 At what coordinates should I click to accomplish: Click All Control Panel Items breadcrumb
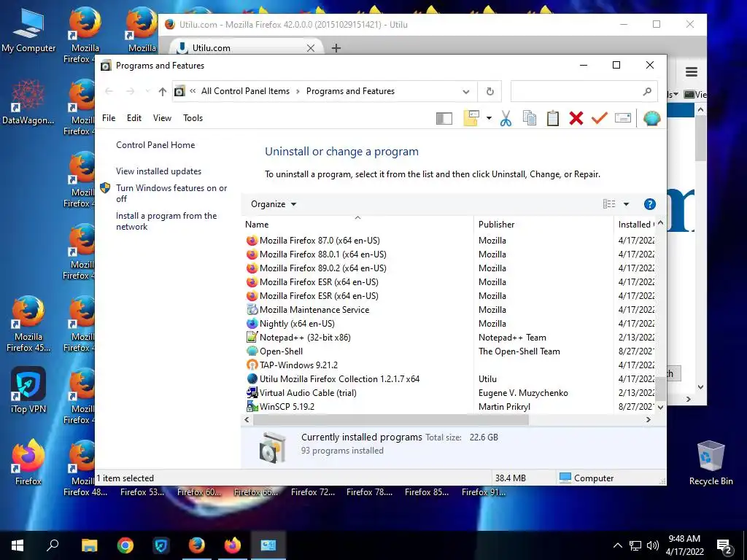pyautogui.click(x=245, y=91)
